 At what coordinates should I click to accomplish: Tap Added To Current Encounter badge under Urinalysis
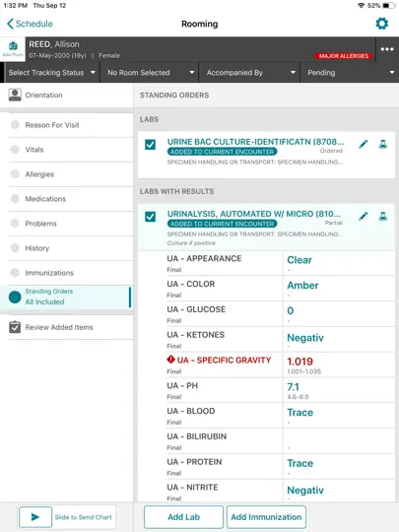point(222,224)
